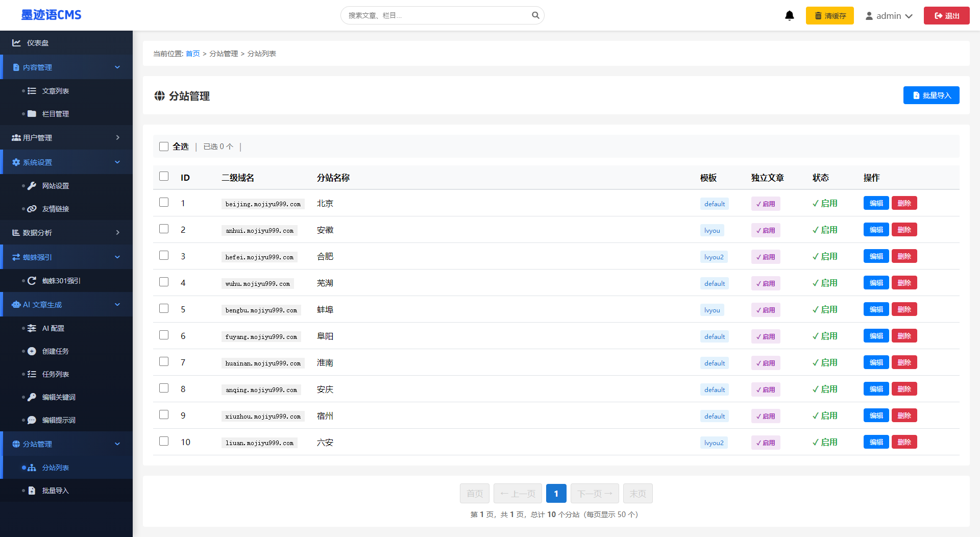Image resolution: width=980 pixels, height=537 pixels.
Task: Click the plus icon for 创建任务
Action: coord(32,351)
